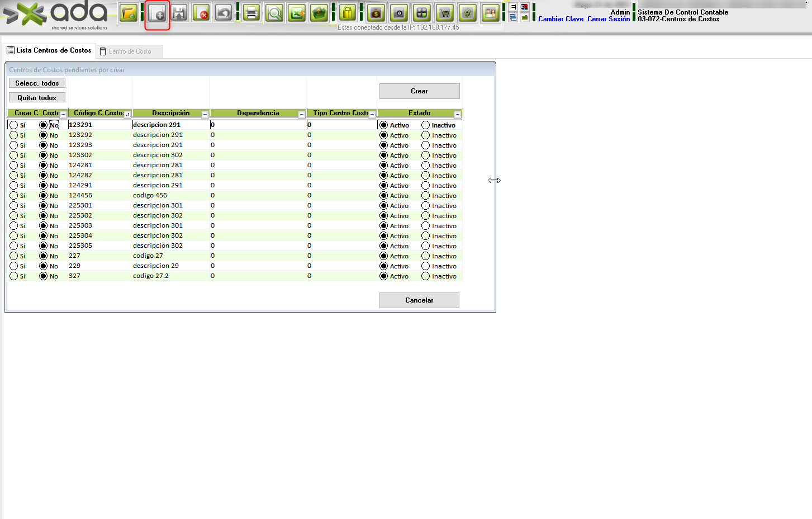Open the Descripción column filter dropdown
The width and height of the screenshot is (812, 519).
pyautogui.click(x=205, y=114)
